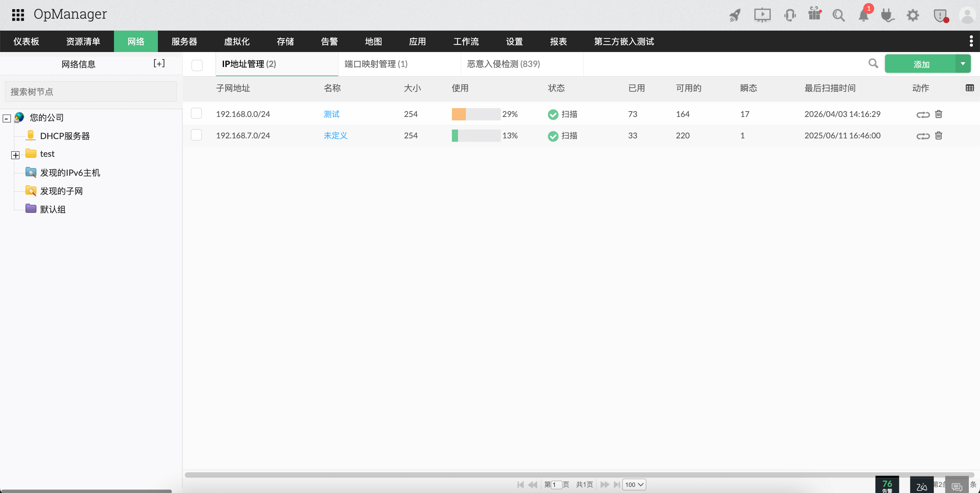Check the 192.168.0.0/24 row checkbox
This screenshot has height=493, width=980.
pos(196,113)
